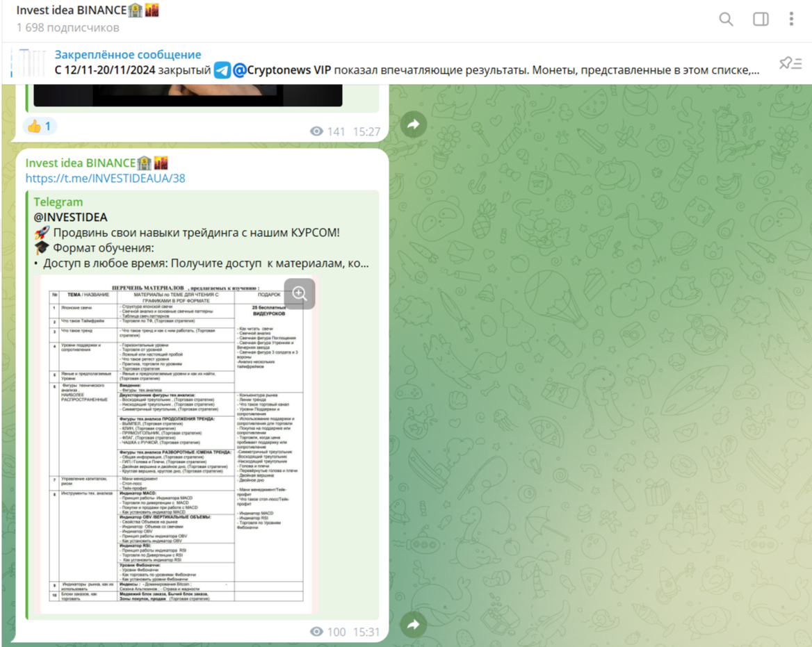
Task: Click 'Доступ в любое время' preview line
Action: click(202, 263)
